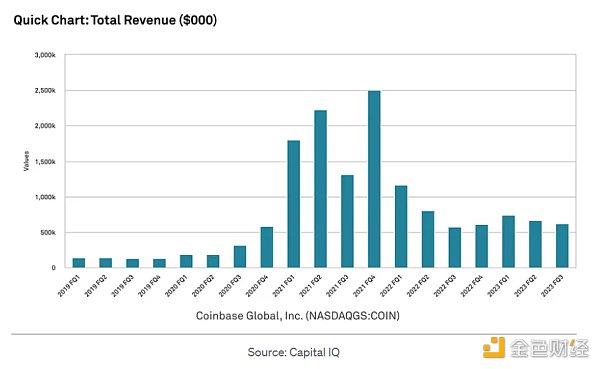Click the "500k" y-axis label

pos(48,233)
